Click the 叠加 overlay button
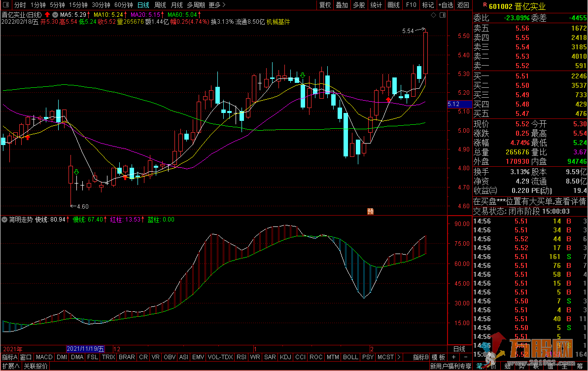Image resolution: width=588 pixels, height=371 pixels. click(x=342, y=5)
